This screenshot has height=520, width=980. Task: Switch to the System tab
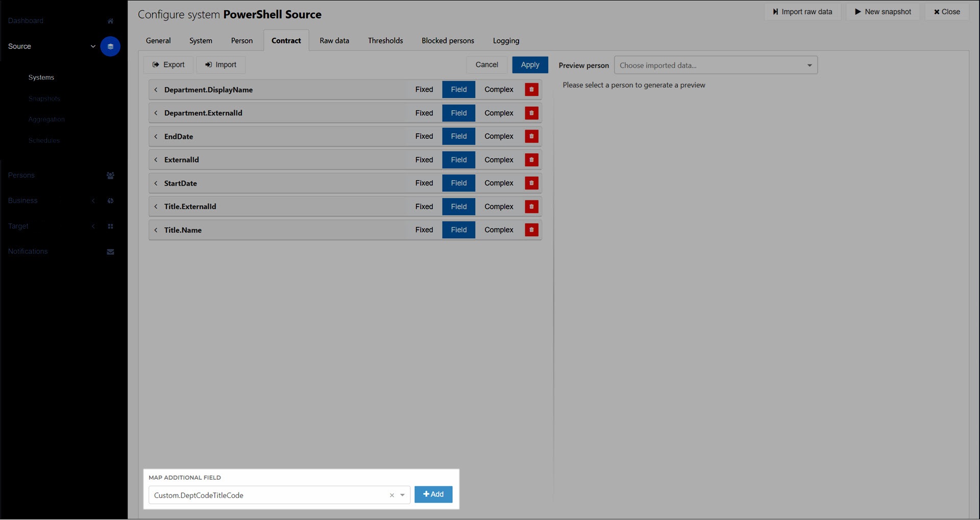point(201,41)
